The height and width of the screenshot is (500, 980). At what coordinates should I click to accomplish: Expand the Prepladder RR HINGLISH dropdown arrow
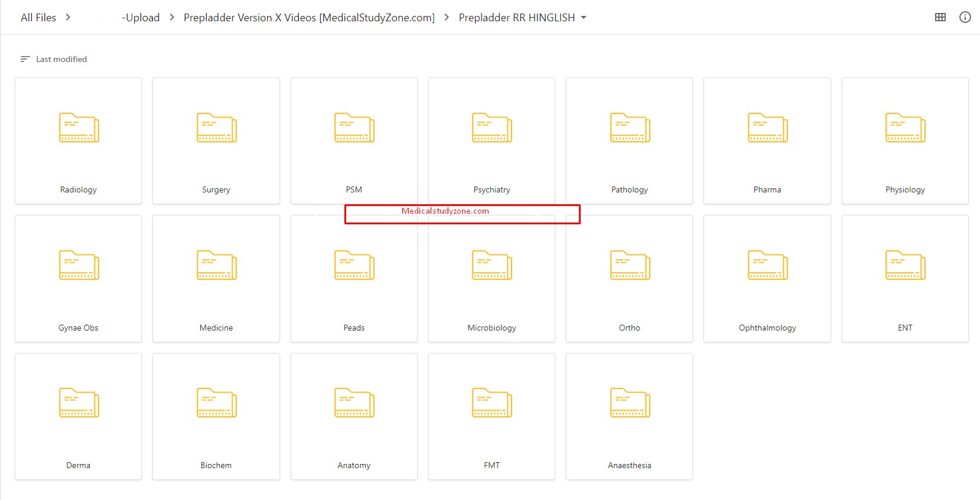point(584,18)
